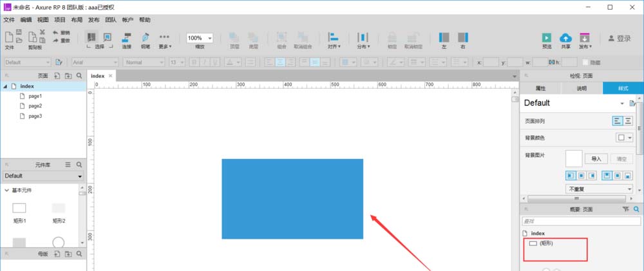This screenshot has width=644, height=271.
Task: Open the 元件库 library options menu icon
Action: pos(68,165)
